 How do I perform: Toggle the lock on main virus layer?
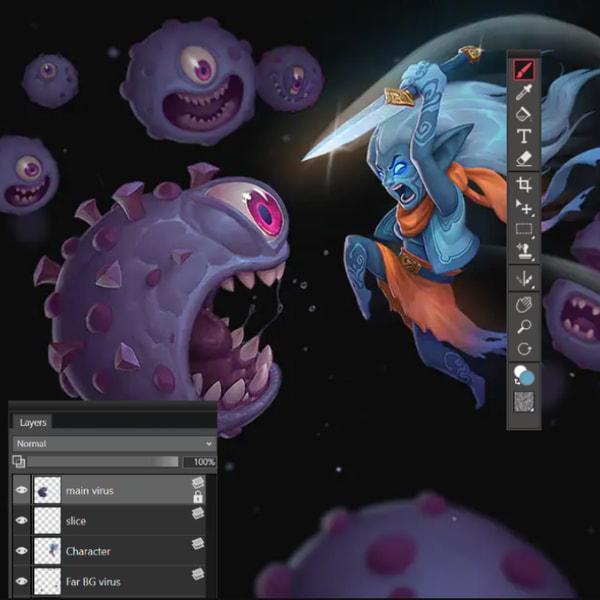tap(198, 497)
